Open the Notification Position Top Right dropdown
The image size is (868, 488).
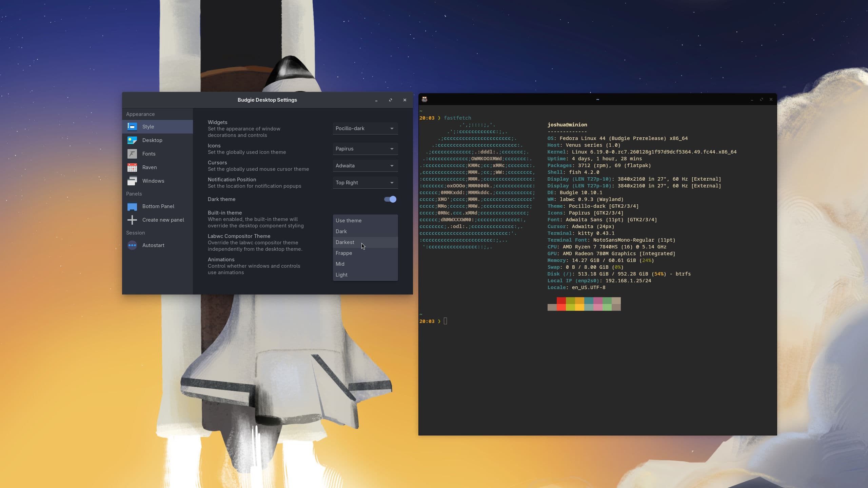pos(365,183)
